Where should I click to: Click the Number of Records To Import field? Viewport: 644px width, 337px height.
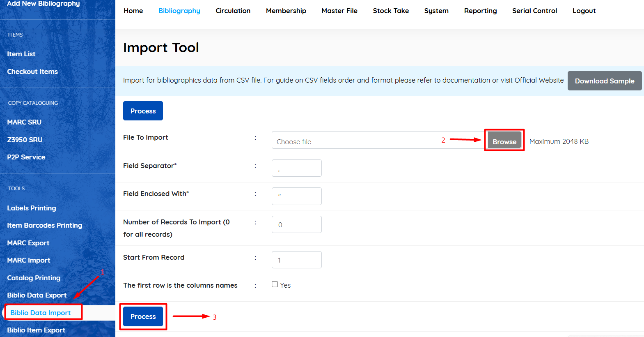pyautogui.click(x=296, y=224)
